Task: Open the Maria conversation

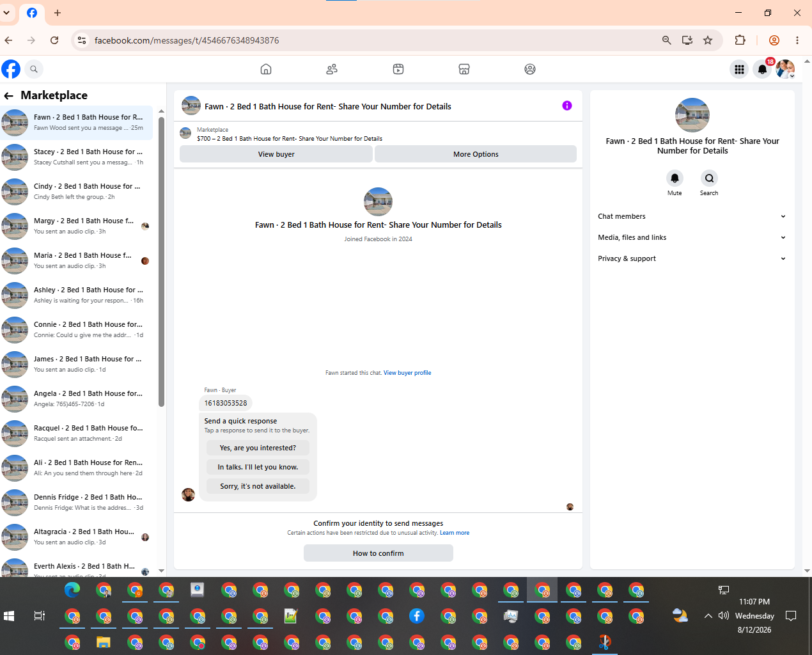Action: (77, 260)
